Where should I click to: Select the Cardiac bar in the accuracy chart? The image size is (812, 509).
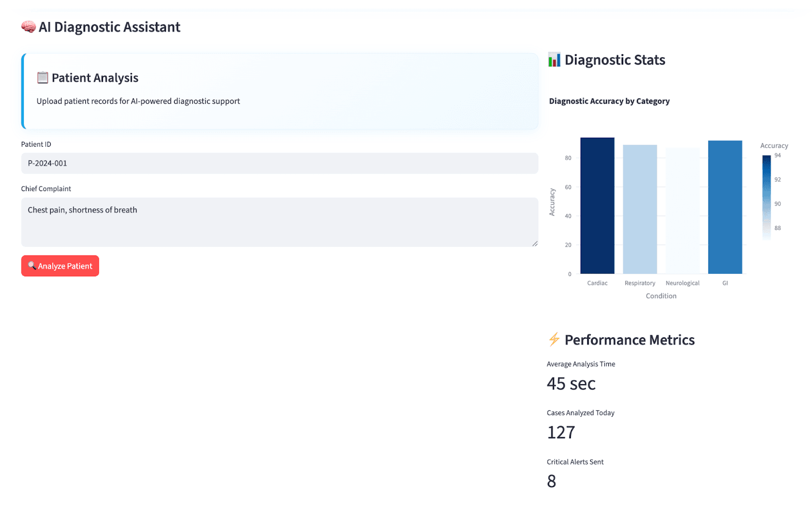(x=597, y=206)
